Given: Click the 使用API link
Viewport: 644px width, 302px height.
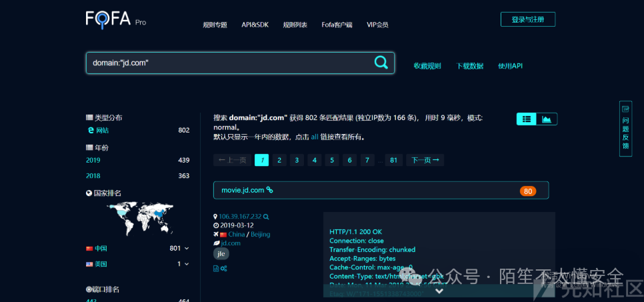Looking at the screenshot, I should [x=510, y=66].
